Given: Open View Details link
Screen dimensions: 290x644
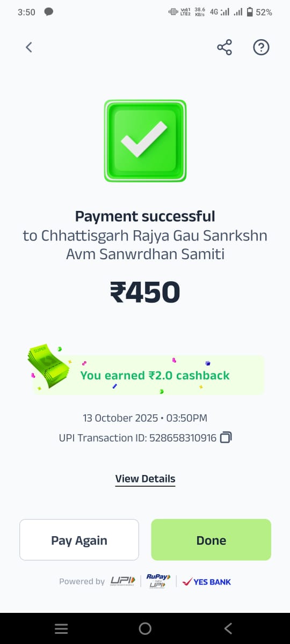Looking at the screenshot, I should click(x=145, y=479).
